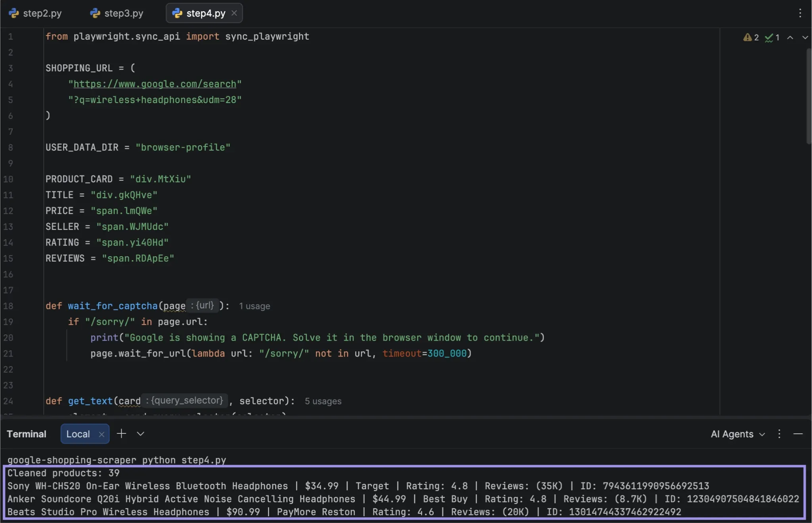Click sync_playwright in the import line
Image resolution: width=812 pixels, height=523 pixels.
[x=267, y=36]
